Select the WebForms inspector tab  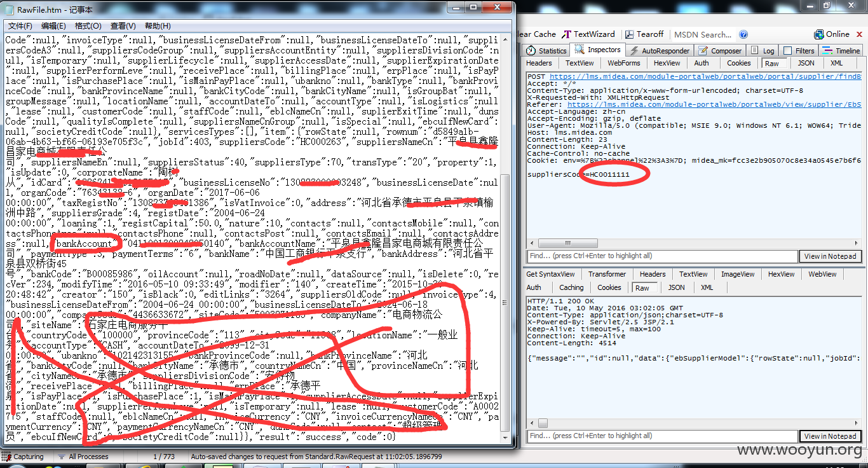(623, 63)
